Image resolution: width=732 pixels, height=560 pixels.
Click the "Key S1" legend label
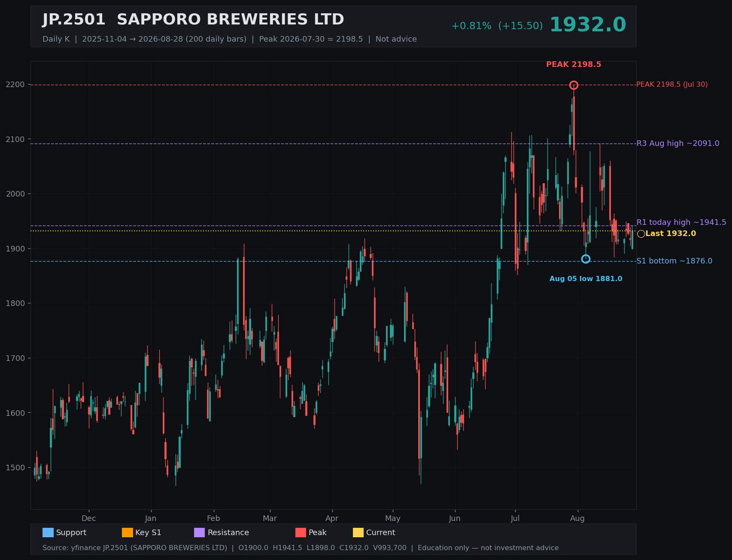click(x=148, y=533)
